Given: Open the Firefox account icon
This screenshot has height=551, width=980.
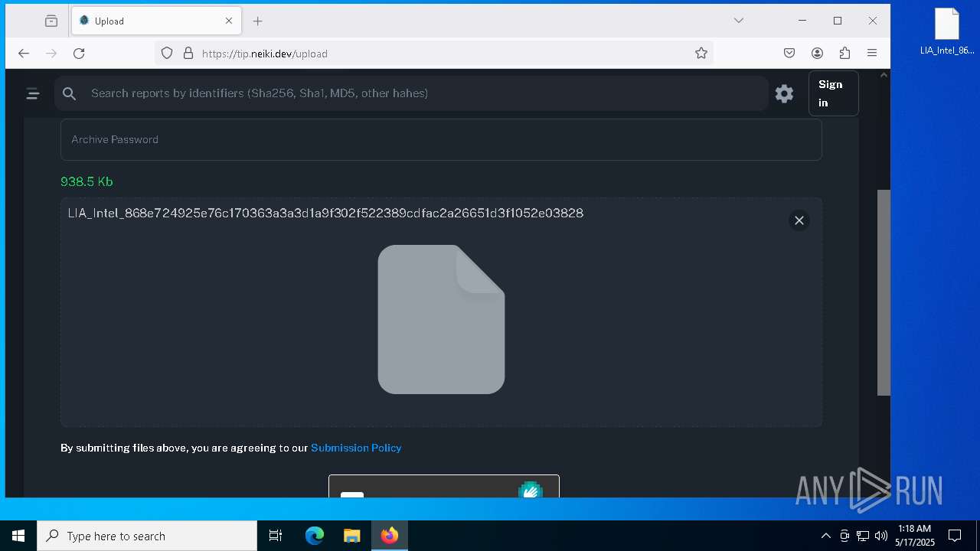Looking at the screenshot, I should coord(817,53).
